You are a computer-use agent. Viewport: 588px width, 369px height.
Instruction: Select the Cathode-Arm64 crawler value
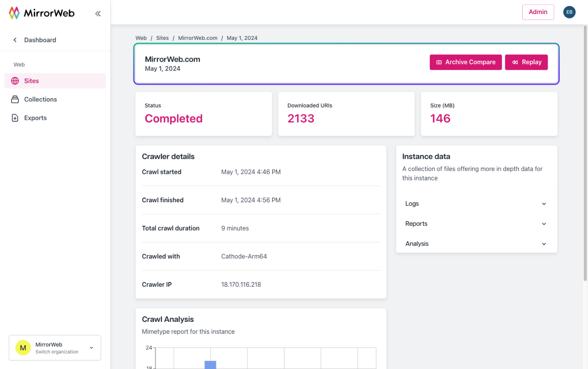[244, 256]
